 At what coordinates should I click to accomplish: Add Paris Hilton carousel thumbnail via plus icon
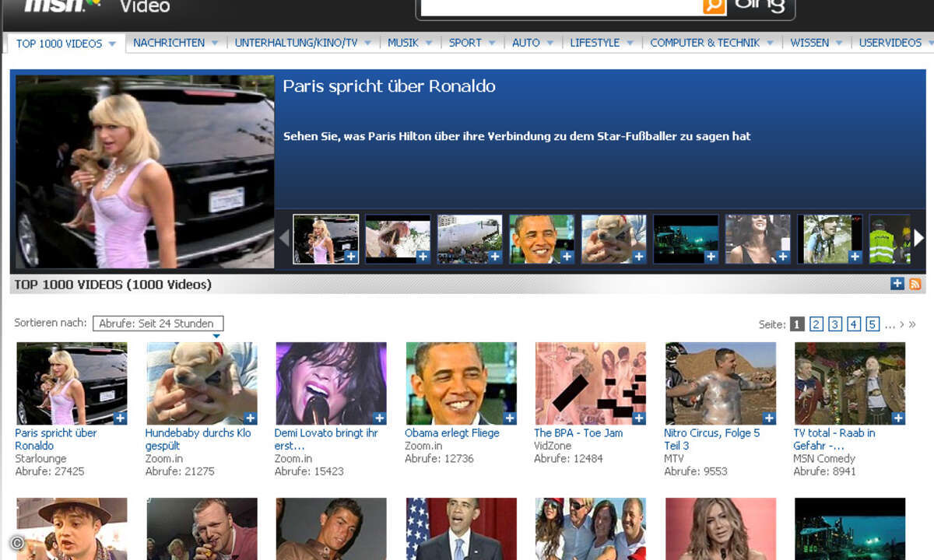(351, 257)
